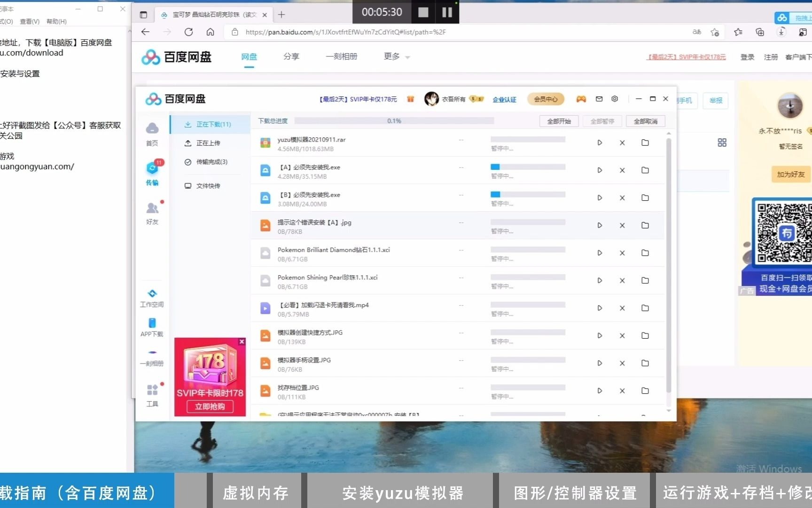Click overall download progress bar 0.1%
Screen dimensions: 812x508
pyautogui.click(x=394, y=121)
